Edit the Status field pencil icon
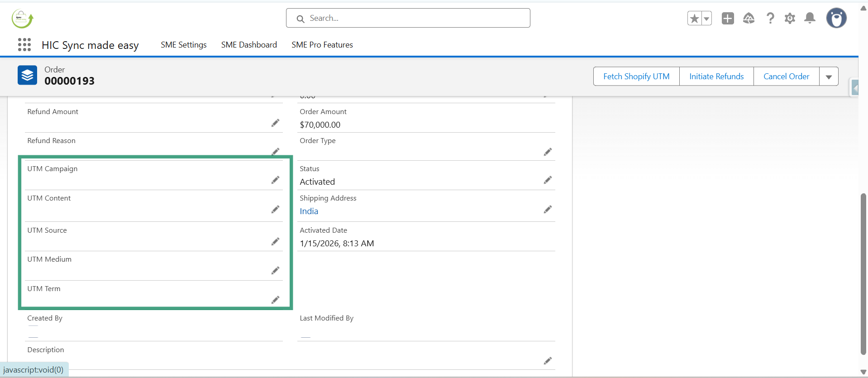This screenshot has width=868, height=378. (548, 180)
